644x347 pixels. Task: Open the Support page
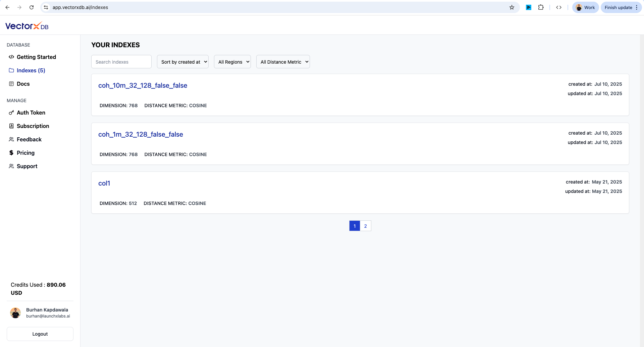click(27, 166)
